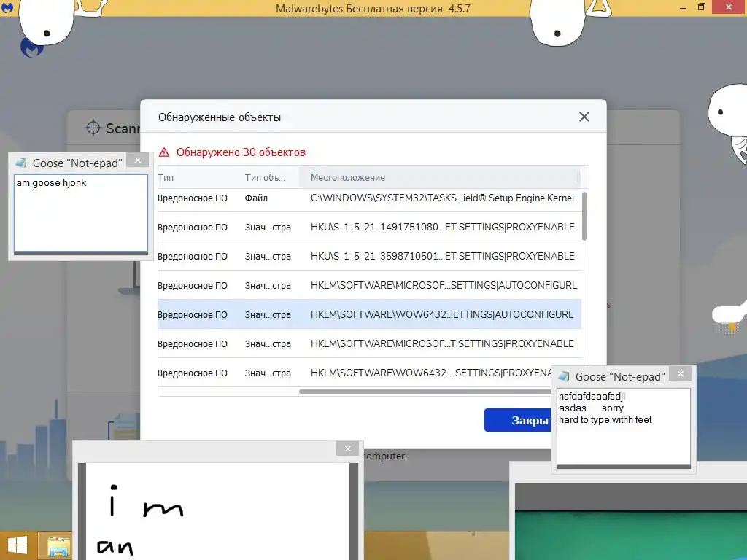This screenshot has height=560, width=747.
Task: Click the vertical scrollbar of results list
Action: [x=584, y=216]
